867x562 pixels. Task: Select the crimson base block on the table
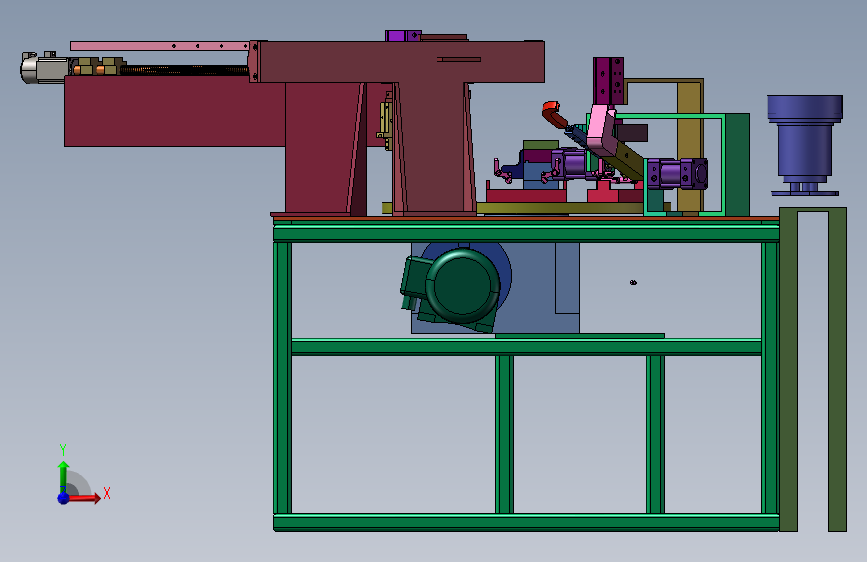point(526,196)
